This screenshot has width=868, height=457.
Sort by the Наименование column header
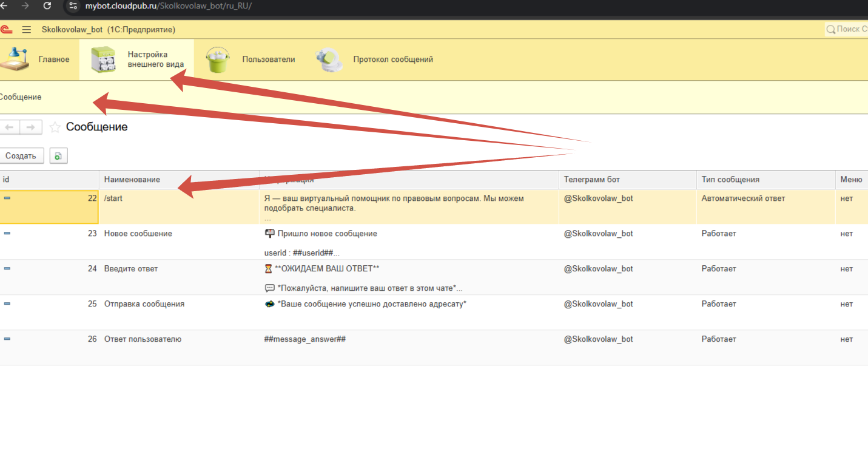tap(132, 180)
